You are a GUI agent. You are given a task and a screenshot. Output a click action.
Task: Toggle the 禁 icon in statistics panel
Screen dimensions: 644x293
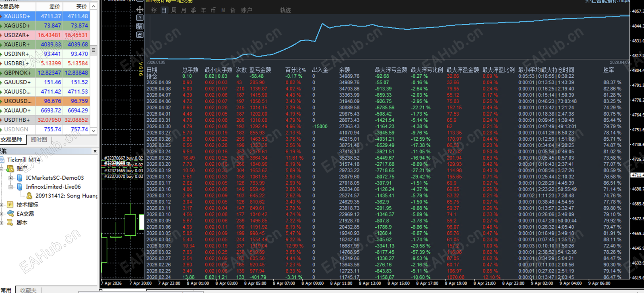pos(140,26)
